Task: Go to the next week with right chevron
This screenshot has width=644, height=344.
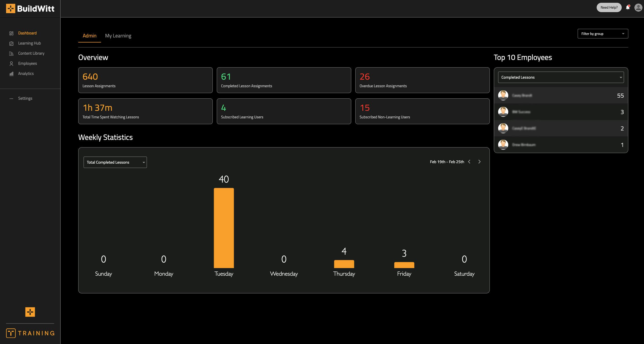Action: click(479, 162)
